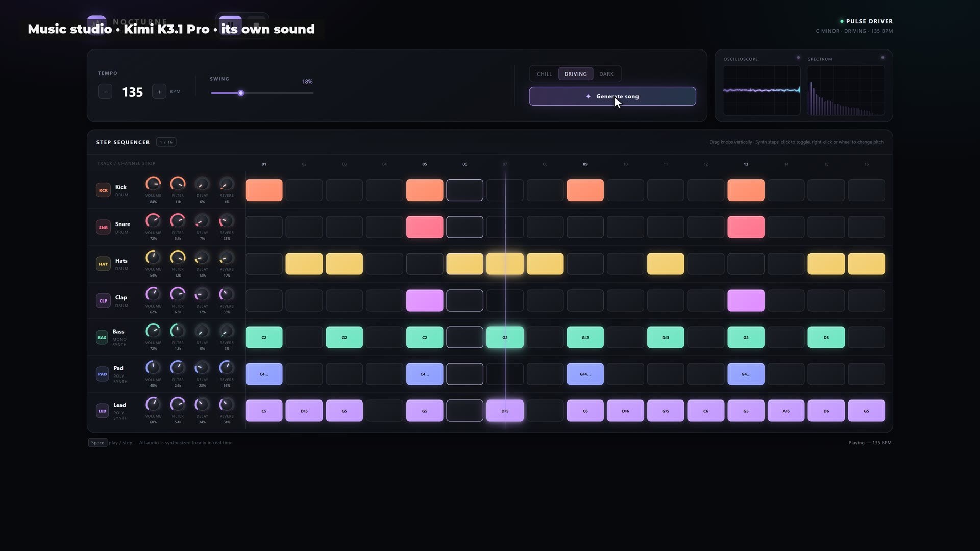Increase tempo with plus button

tap(159, 92)
